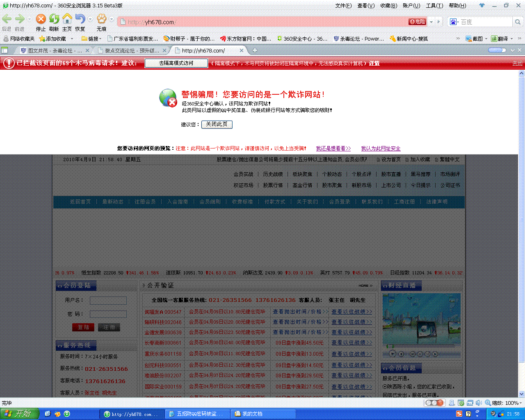Click the 我还是想看看>> link
Viewport: 525px width, 420px height.
[333, 148]
